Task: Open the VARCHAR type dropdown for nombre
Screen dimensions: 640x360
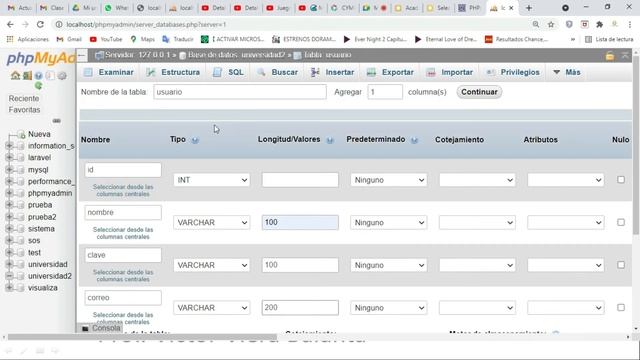Action: [x=211, y=222]
